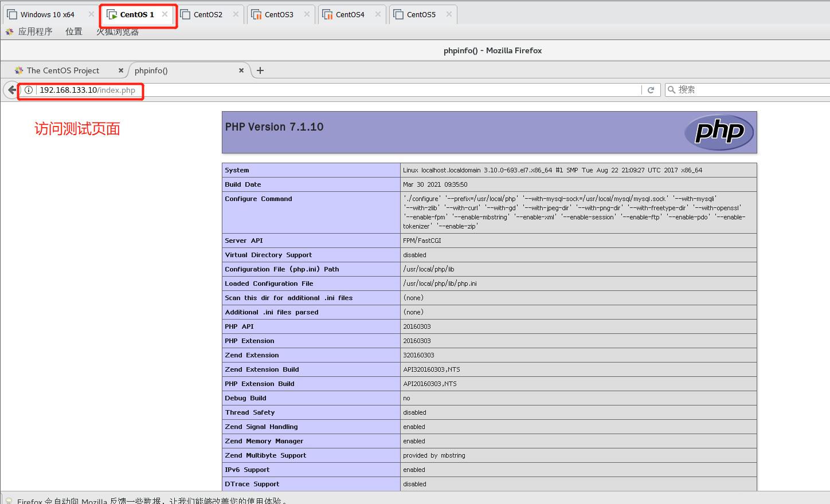Click the Zend Extension Build value

coord(432,369)
